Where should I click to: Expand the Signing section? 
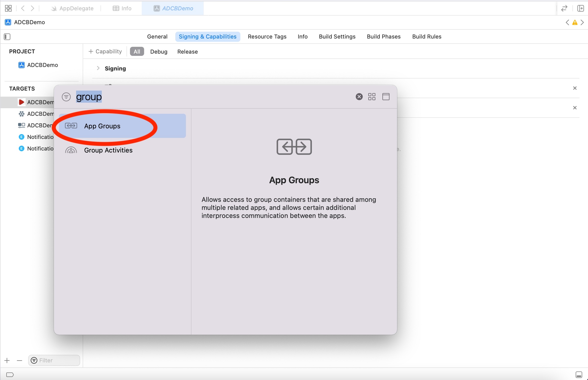click(x=98, y=68)
